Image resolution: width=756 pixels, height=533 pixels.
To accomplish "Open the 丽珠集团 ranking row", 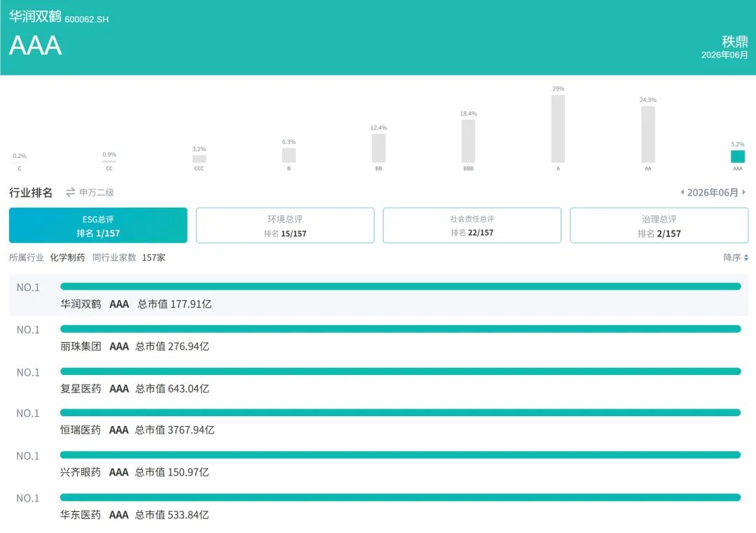I will [x=379, y=337].
